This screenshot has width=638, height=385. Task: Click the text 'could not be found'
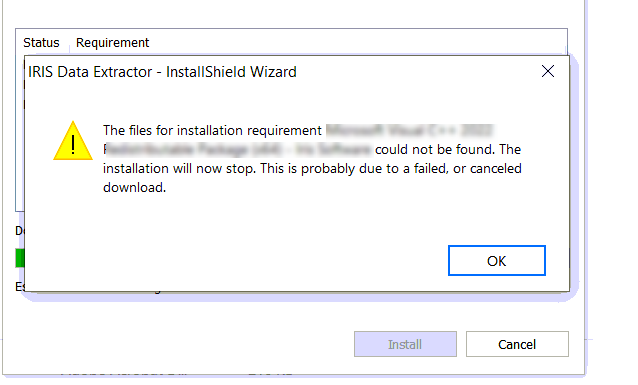(435, 149)
